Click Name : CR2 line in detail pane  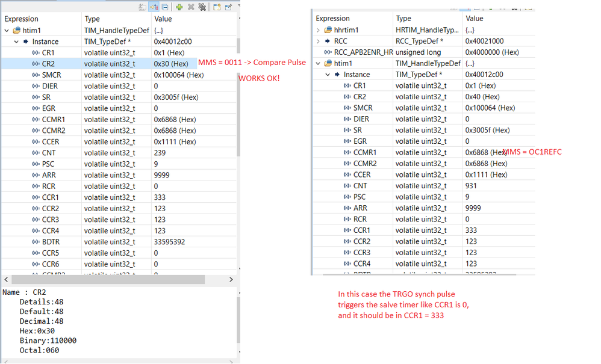(x=24, y=292)
